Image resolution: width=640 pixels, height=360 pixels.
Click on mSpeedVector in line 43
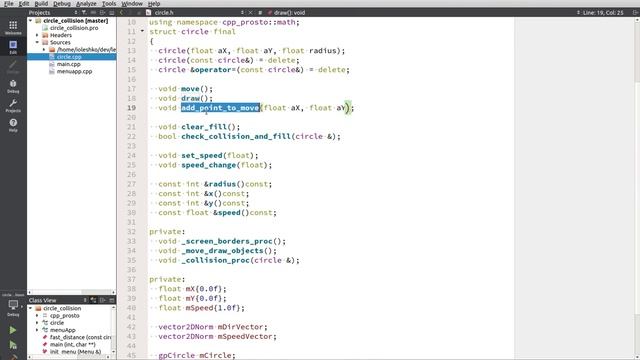click(x=245, y=336)
